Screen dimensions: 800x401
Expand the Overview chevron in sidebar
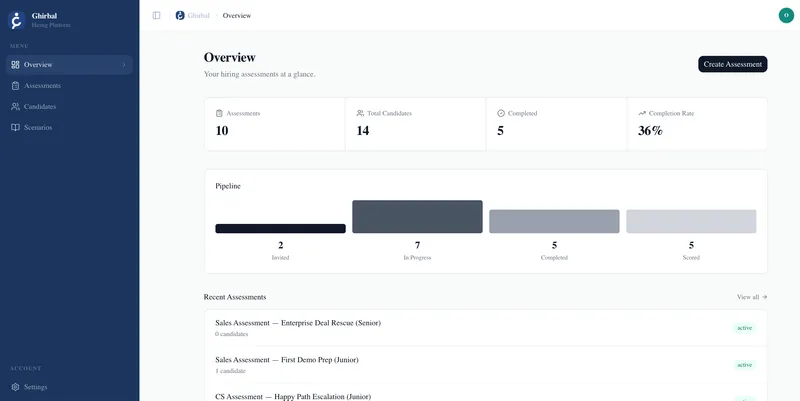pyautogui.click(x=124, y=65)
